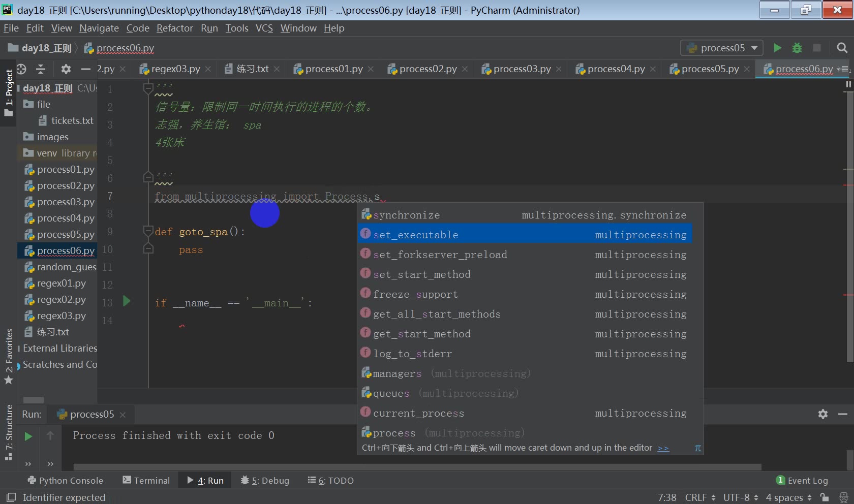Hide the Project tool window with the minus icon
854x504 pixels.
tap(85, 69)
